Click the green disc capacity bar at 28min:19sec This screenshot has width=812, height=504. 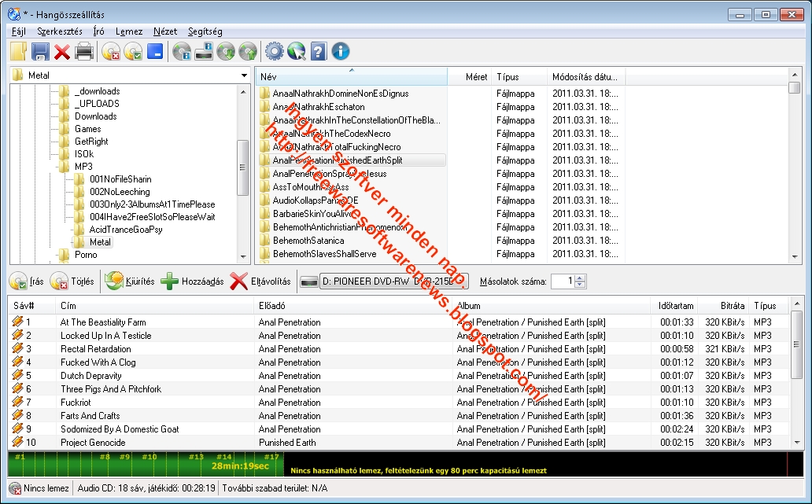146,464
